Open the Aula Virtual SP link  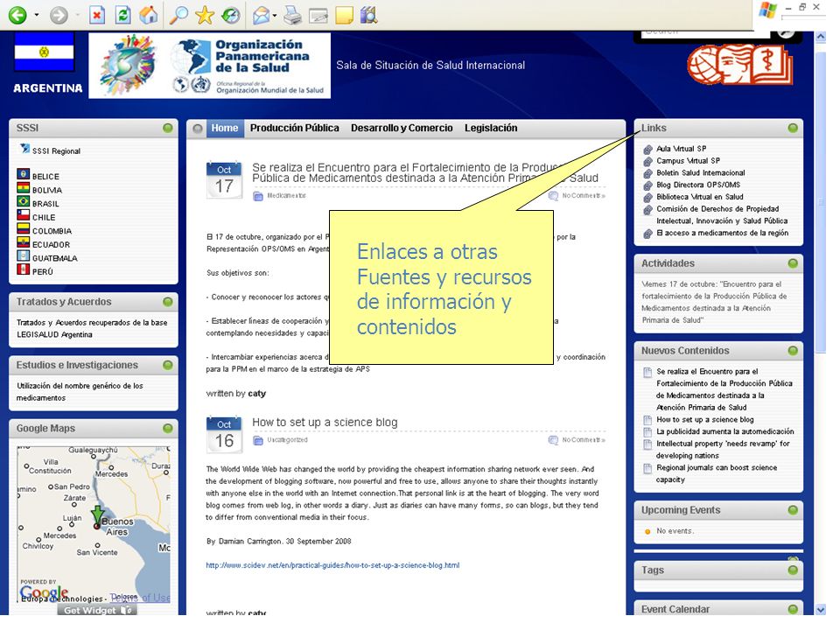[681, 149]
